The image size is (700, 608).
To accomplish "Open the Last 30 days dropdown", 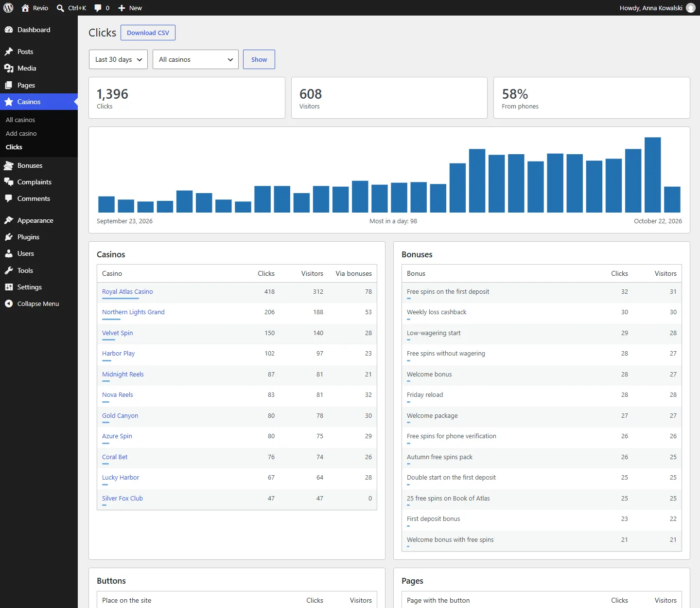I will [118, 59].
